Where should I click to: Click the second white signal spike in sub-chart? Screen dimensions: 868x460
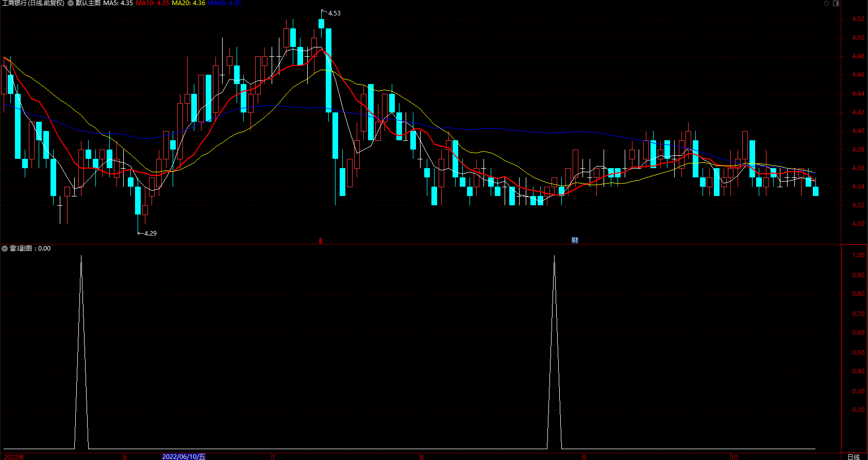pyautogui.click(x=554, y=352)
